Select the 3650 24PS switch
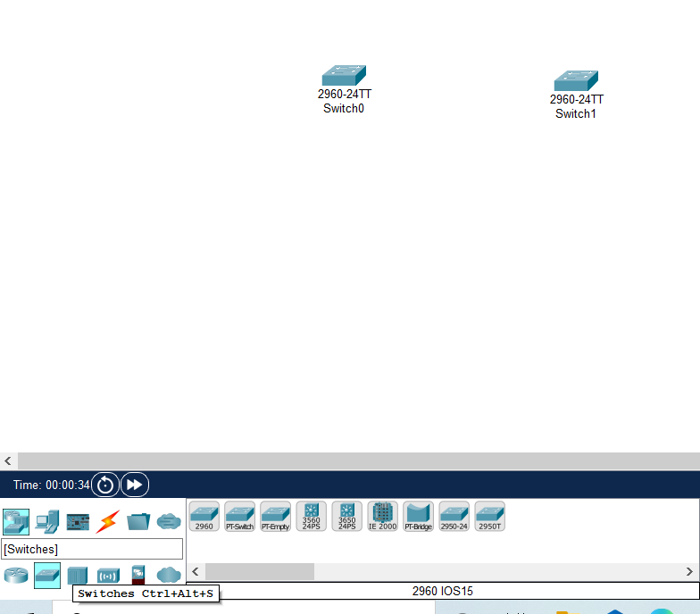Image resolution: width=700 pixels, height=614 pixels. [x=346, y=516]
